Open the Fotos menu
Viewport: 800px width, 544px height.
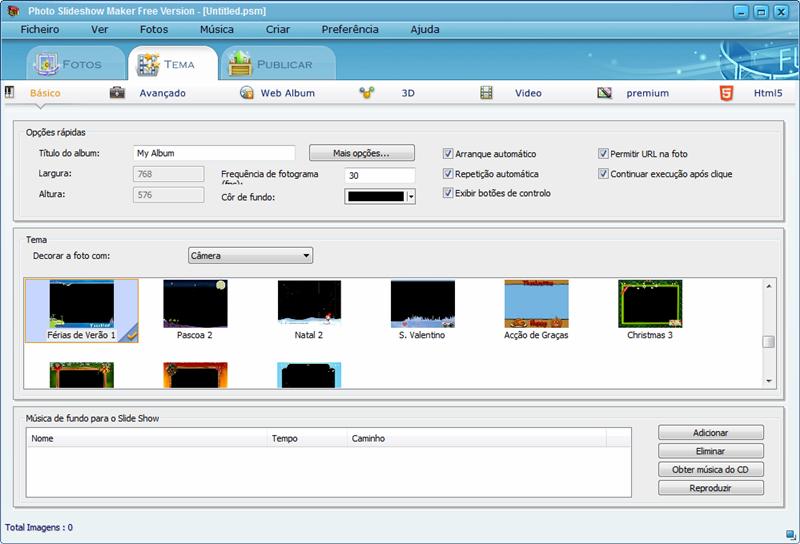point(154,29)
